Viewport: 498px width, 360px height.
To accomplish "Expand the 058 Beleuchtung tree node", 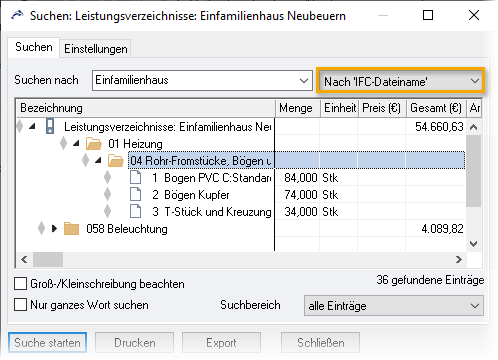I will point(54,229).
